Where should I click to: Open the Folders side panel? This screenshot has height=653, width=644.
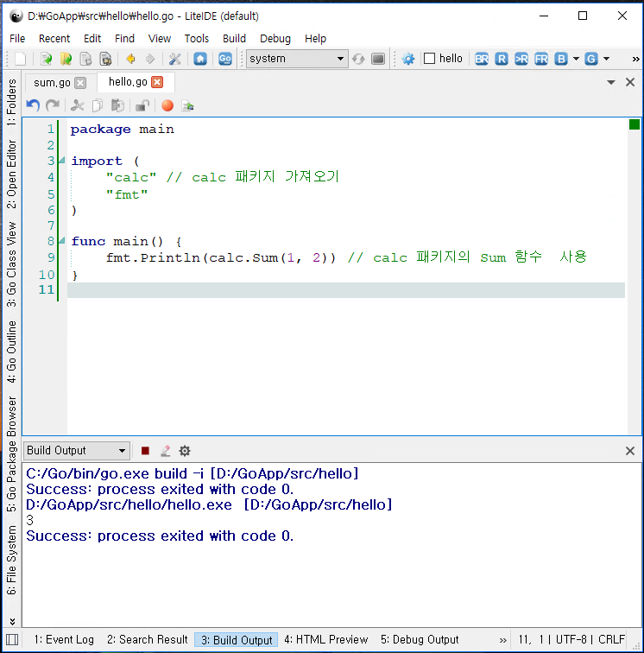[x=11, y=103]
